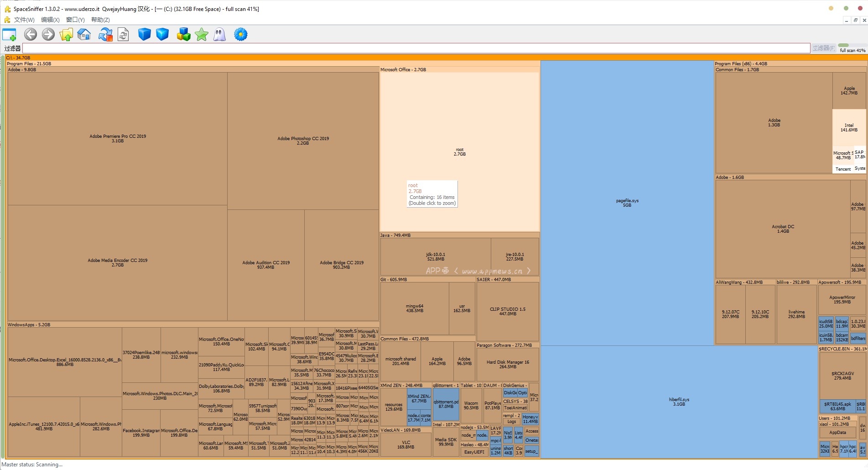Go forward with the right arrow icon
This screenshot has height=470, width=868.
point(48,34)
